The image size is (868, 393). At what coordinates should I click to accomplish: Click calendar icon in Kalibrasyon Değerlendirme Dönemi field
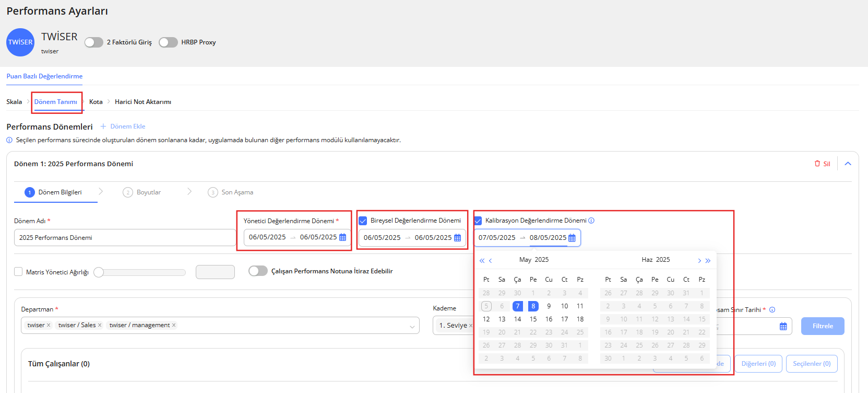click(x=572, y=238)
